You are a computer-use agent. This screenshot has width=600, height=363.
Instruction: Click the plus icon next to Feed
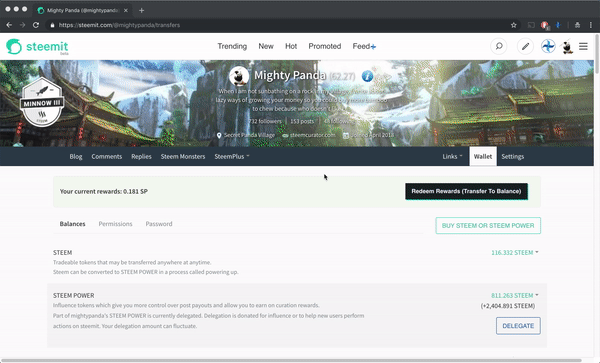(373, 47)
